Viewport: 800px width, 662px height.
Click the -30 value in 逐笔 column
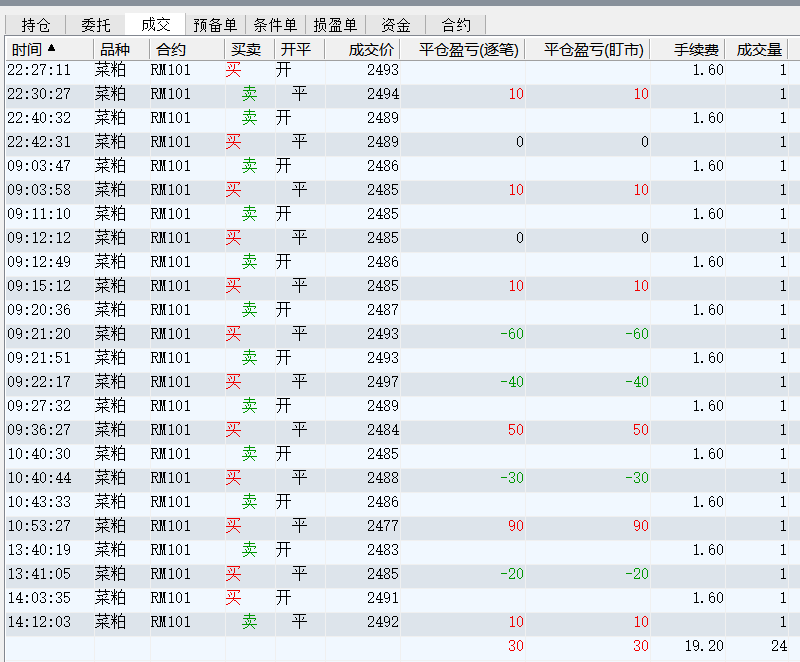512,477
